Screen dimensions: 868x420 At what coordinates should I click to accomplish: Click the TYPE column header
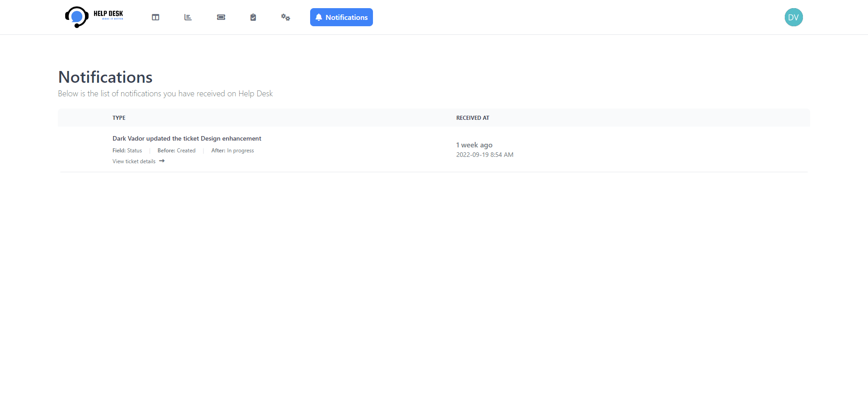coord(119,118)
